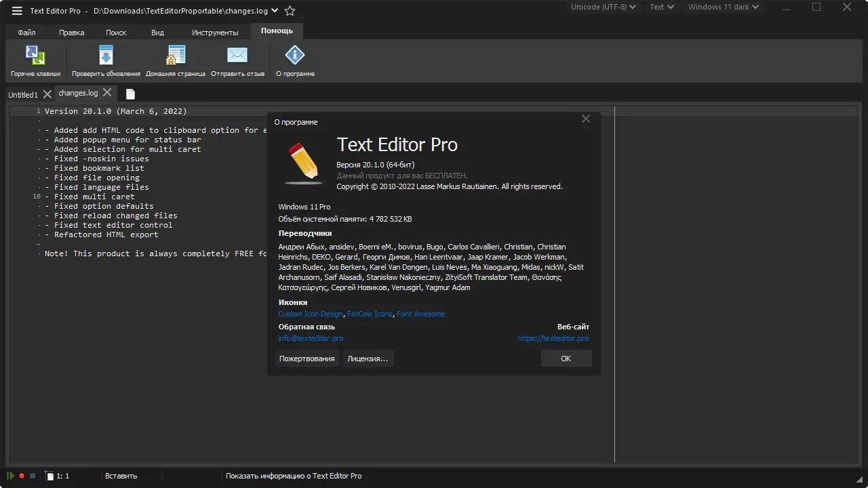Expand the Unicode (UTF-8) encoding dropdown

click(603, 7)
